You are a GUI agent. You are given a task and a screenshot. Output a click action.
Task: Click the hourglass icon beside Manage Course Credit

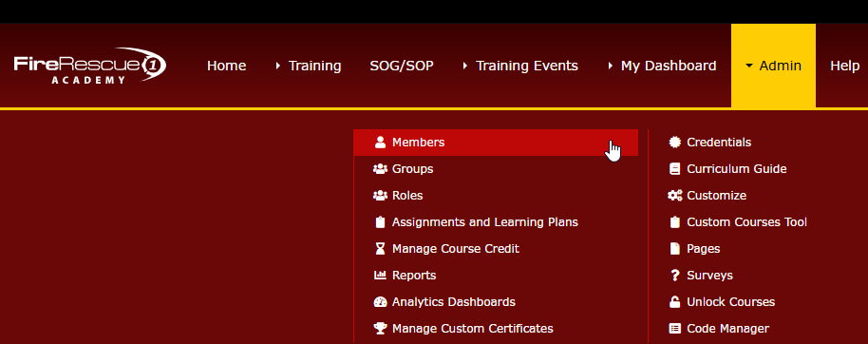pos(380,249)
